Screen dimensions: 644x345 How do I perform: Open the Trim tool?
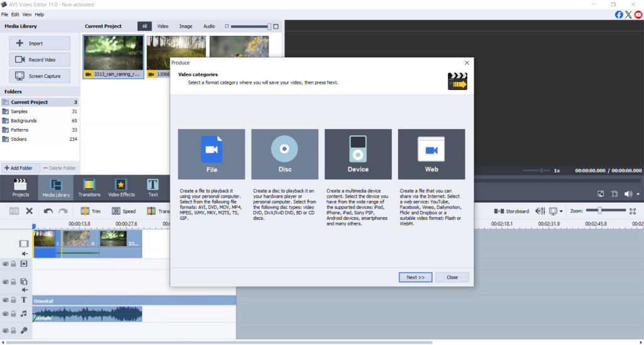tap(91, 211)
